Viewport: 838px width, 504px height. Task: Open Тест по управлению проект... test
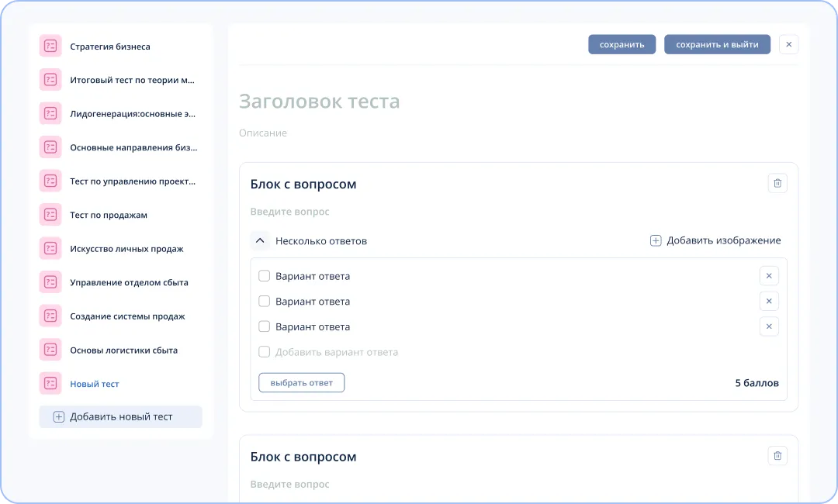click(x=133, y=181)
